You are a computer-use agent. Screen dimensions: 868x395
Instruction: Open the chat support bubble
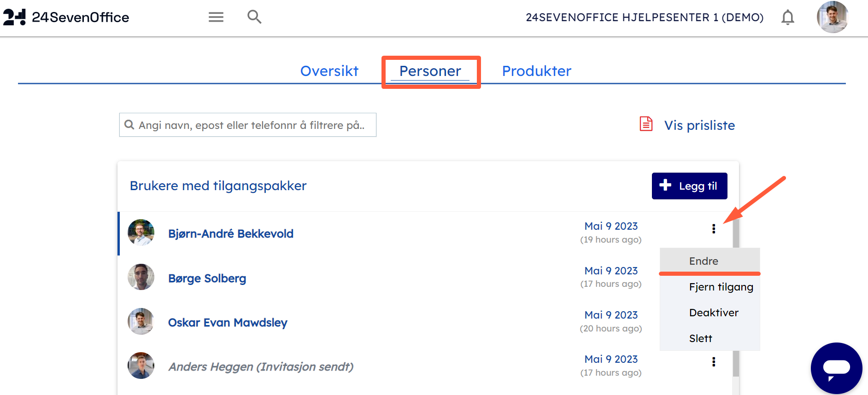(836, 368)
